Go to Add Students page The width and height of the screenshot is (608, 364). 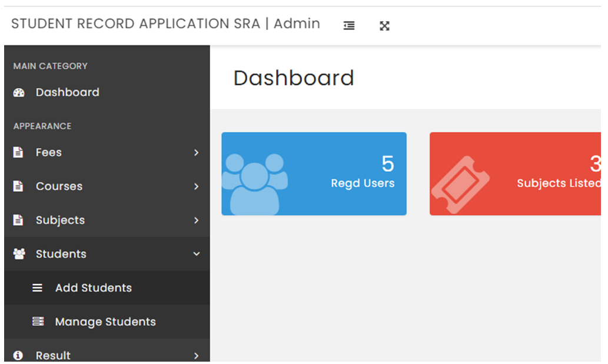[107, 288]
